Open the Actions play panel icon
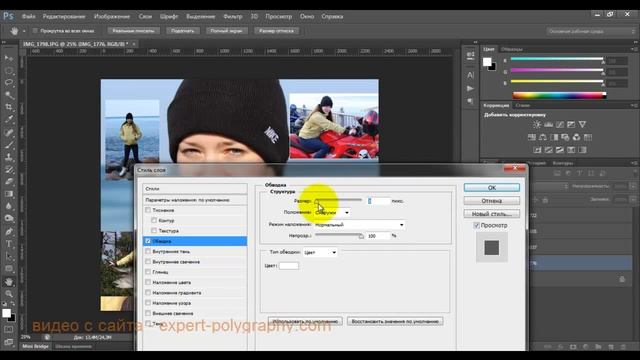This screenshot has height=360, width=640. pos(470,88)
